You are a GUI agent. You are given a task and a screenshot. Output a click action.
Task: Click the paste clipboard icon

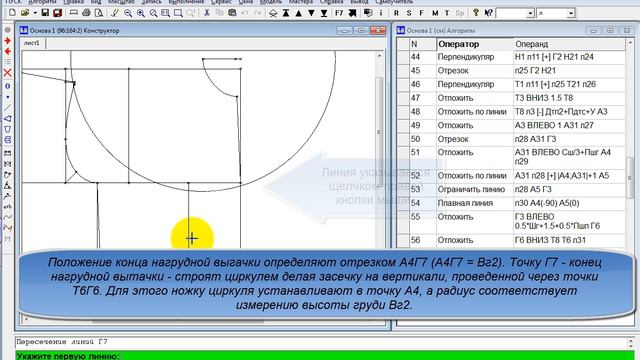pyautogui.click(x=232, y=13)
